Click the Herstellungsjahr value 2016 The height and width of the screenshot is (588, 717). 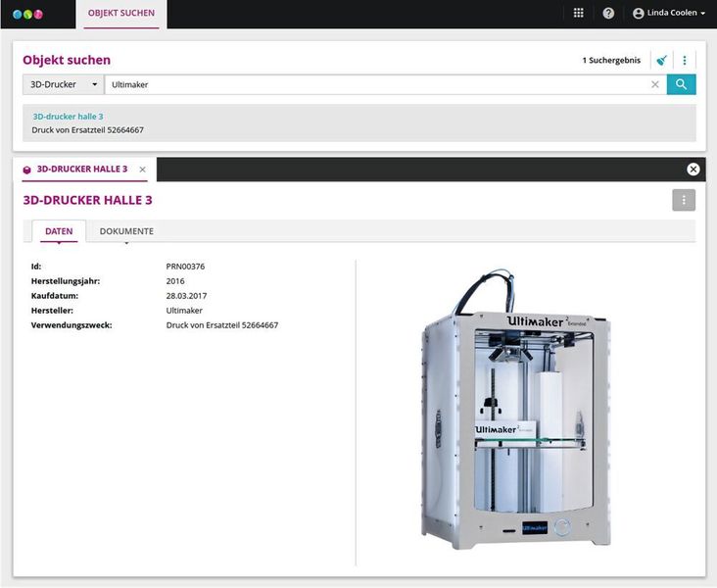(175, 281)
